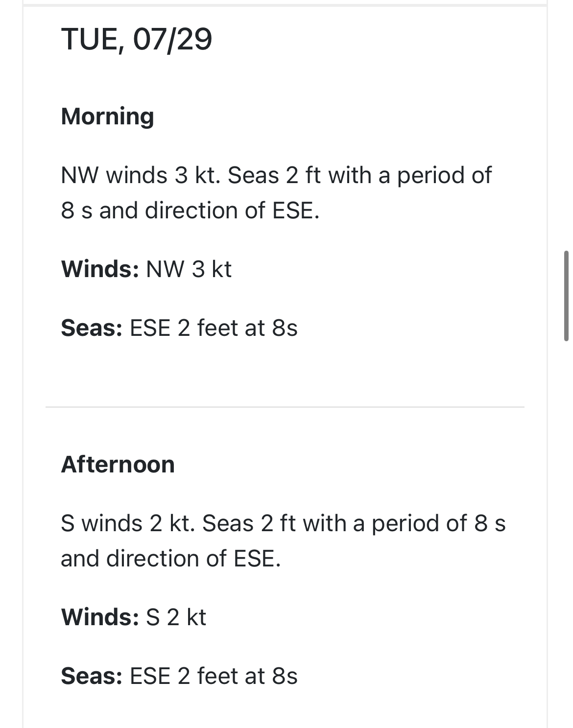
Task: Click 'and direction of ESE.' afternoon line
Action: coord(171,559)
